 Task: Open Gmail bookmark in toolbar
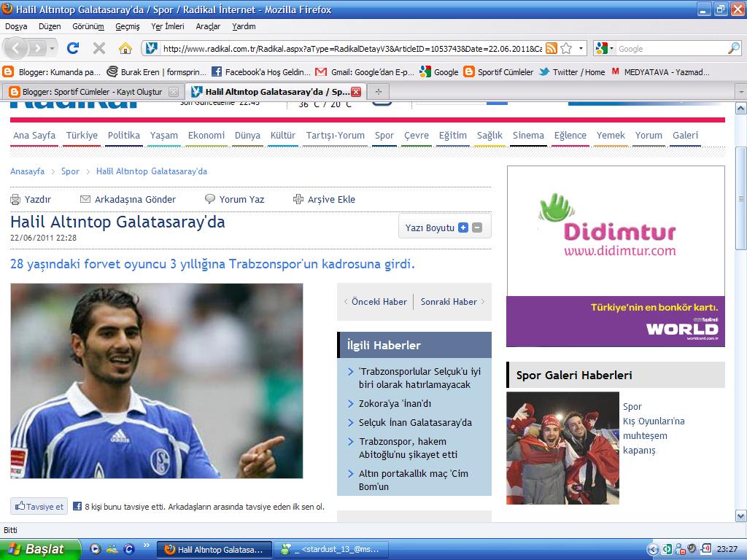[x=365, y=72]
